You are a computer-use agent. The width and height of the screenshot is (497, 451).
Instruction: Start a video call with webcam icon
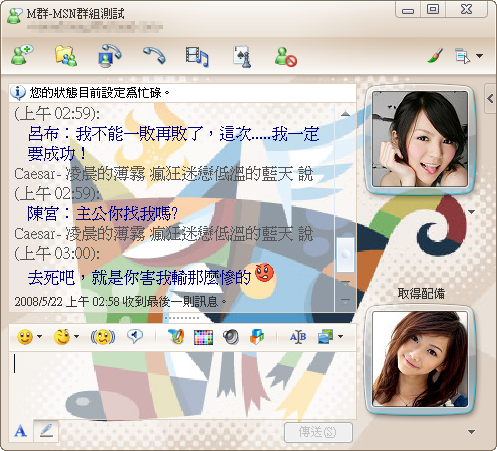click(110, 56)
